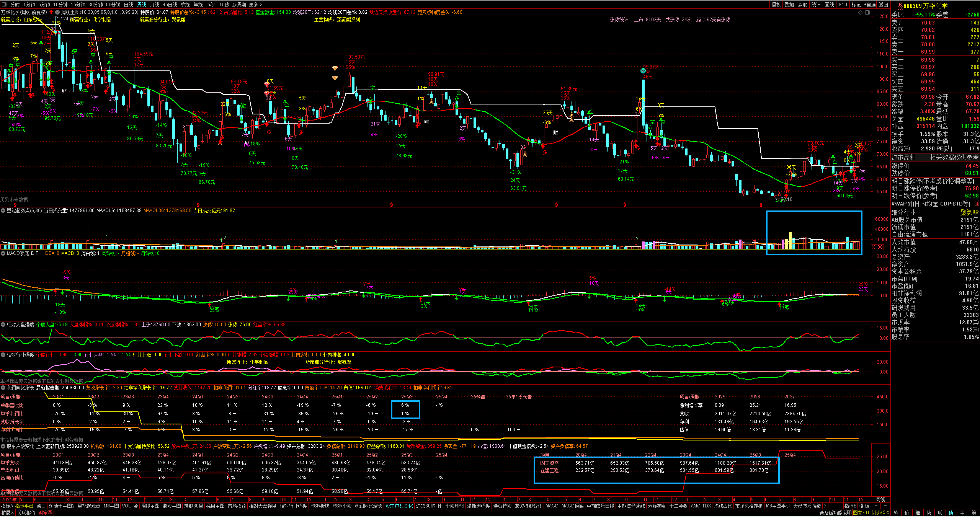
Task: Click collapse circle icon on MACD顶底 panel
Action: [x=3, y=253]
